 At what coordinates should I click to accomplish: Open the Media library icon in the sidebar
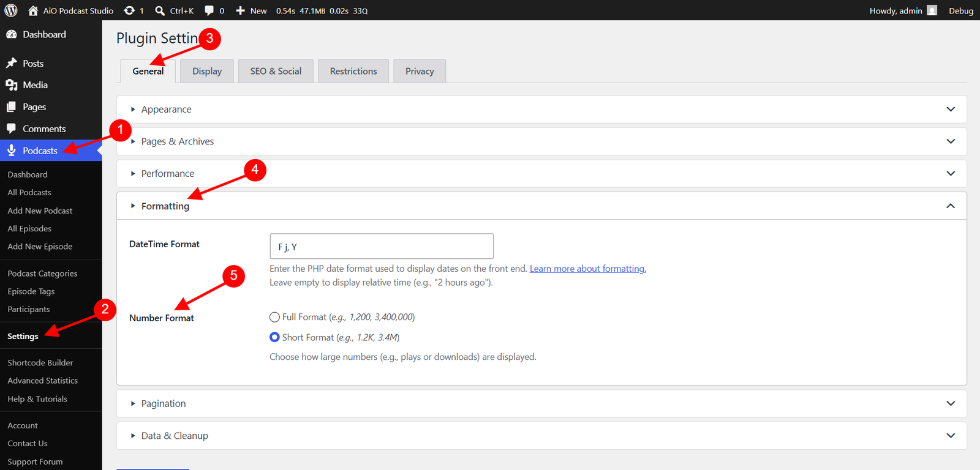[x=12, y=85]
